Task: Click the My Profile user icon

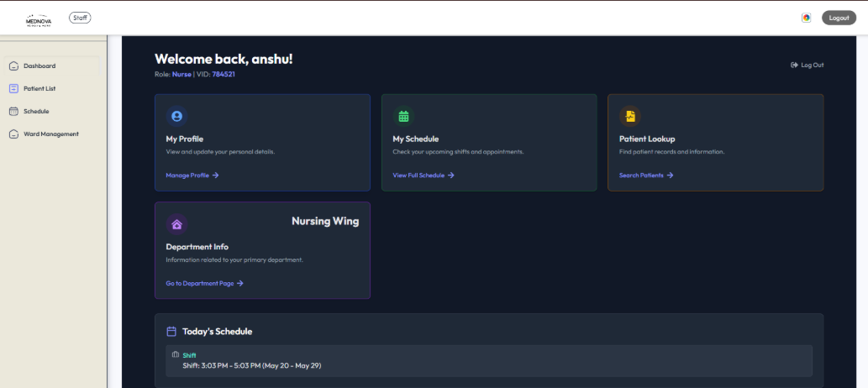Action: pos(176,116)
